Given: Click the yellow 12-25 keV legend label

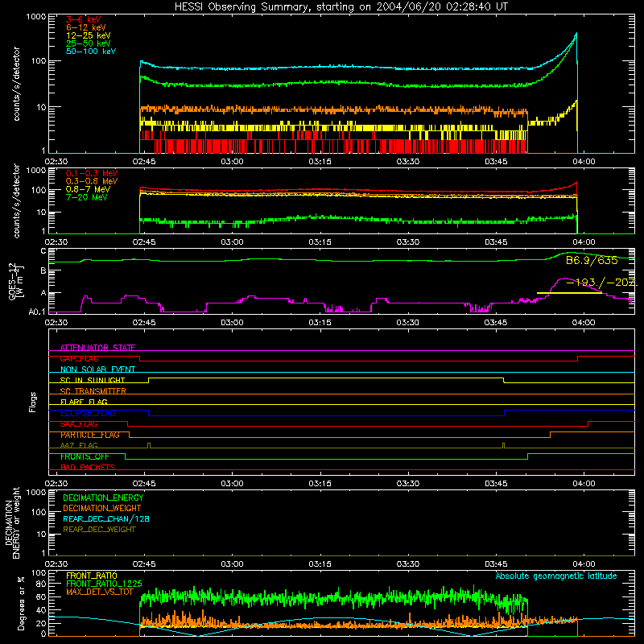Looking at the screenshot, I should pos(89,35).
